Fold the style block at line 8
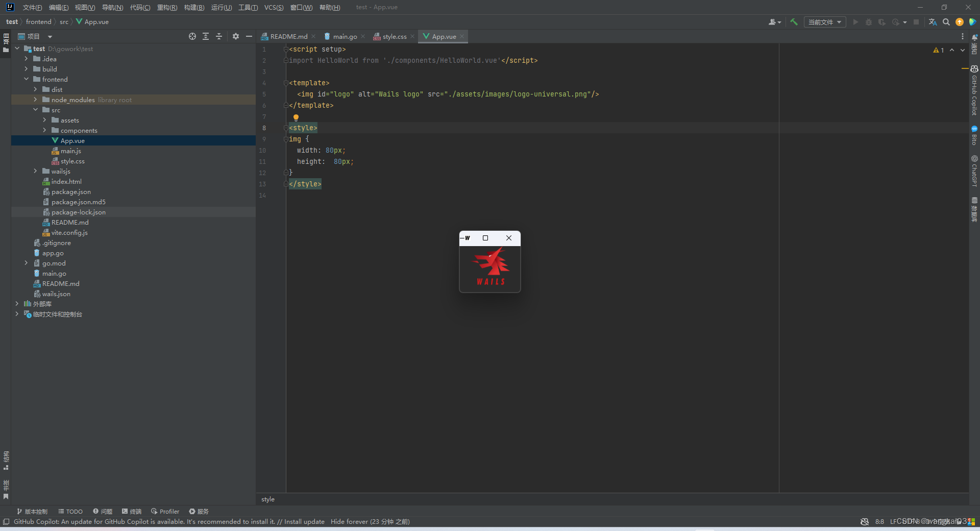Screen dimensions: 980x531 (x=286, y=128)
